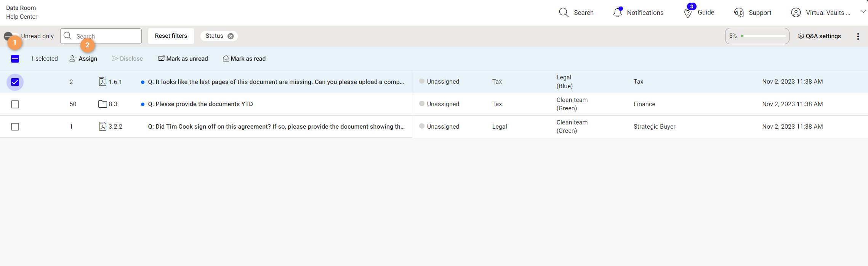Check the box for the Tim Cook question
This screenshot has height=266, width=868.
15,127
